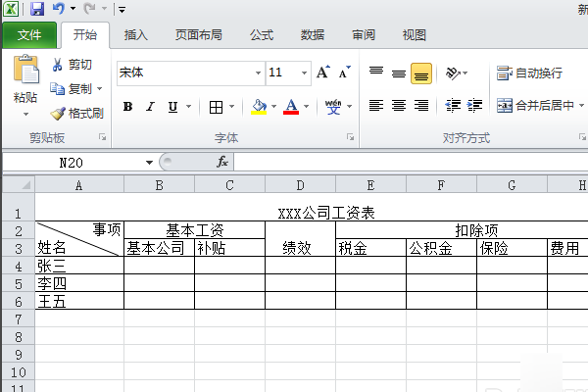Open the fill color dropdown arrow
The image size is (588, 392).
click(273, 107)
